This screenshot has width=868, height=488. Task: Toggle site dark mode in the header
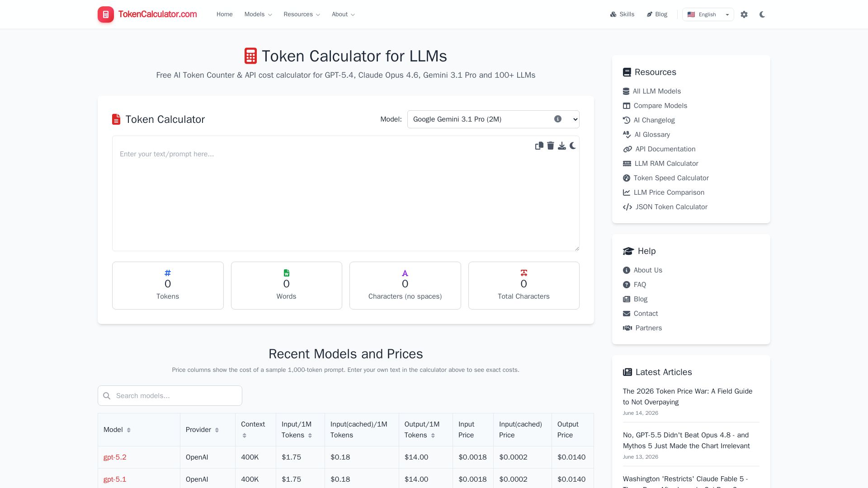tap(762, 14)
